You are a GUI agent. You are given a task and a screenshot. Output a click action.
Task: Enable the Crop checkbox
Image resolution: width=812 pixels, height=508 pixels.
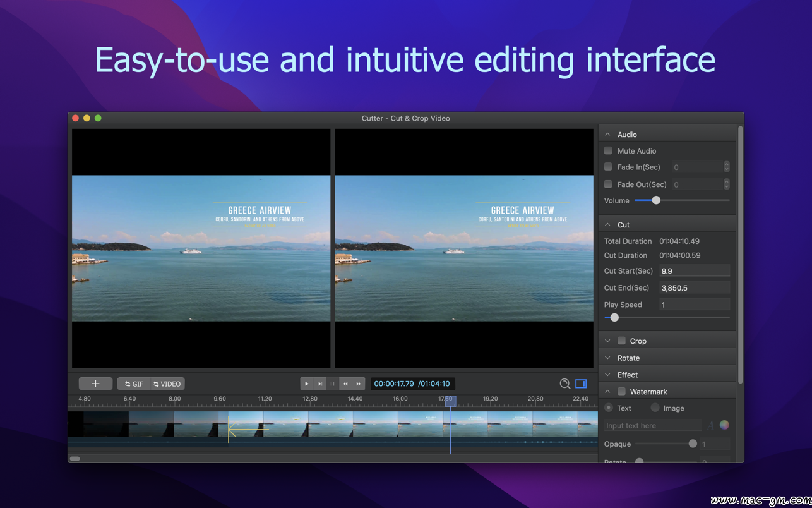pyautogui.click(x=622, y=341)
